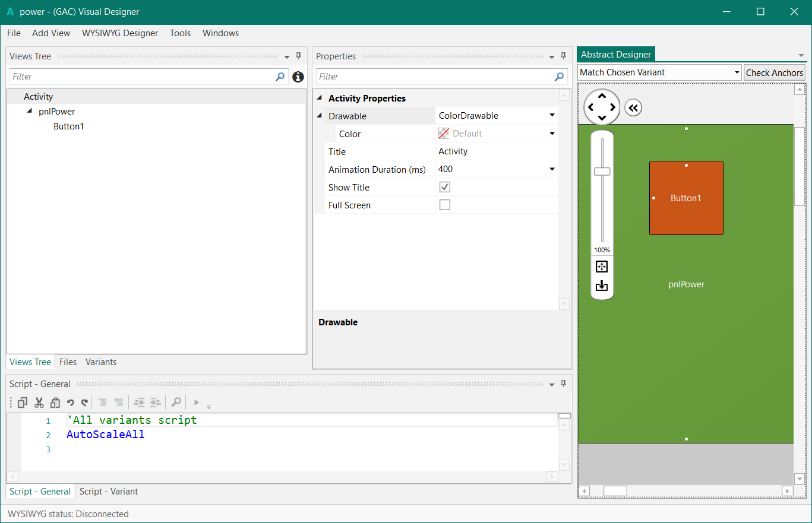The image size is (812, 523).
Task: Enable the Full Screen checkbox
Action: click(444, 205)
